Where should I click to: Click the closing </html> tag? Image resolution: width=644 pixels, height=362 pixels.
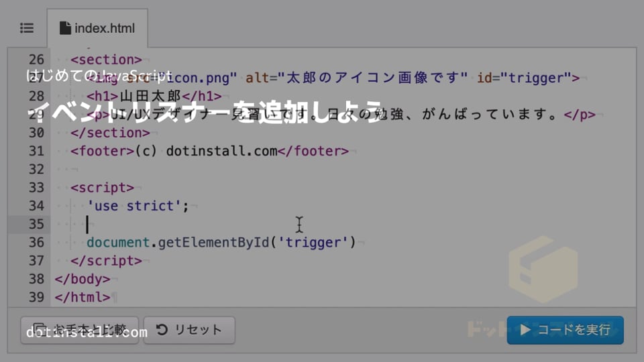pos(83,297)
